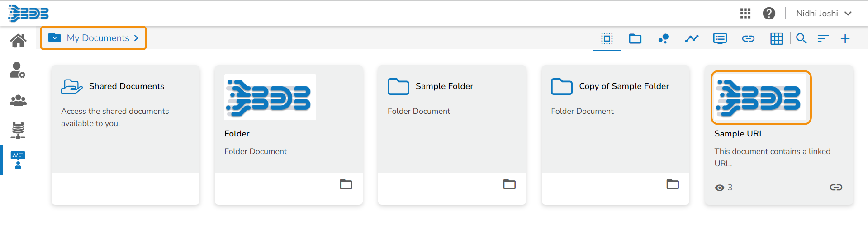Open the apps grid menu icon
868x225 pixels.
745,14
